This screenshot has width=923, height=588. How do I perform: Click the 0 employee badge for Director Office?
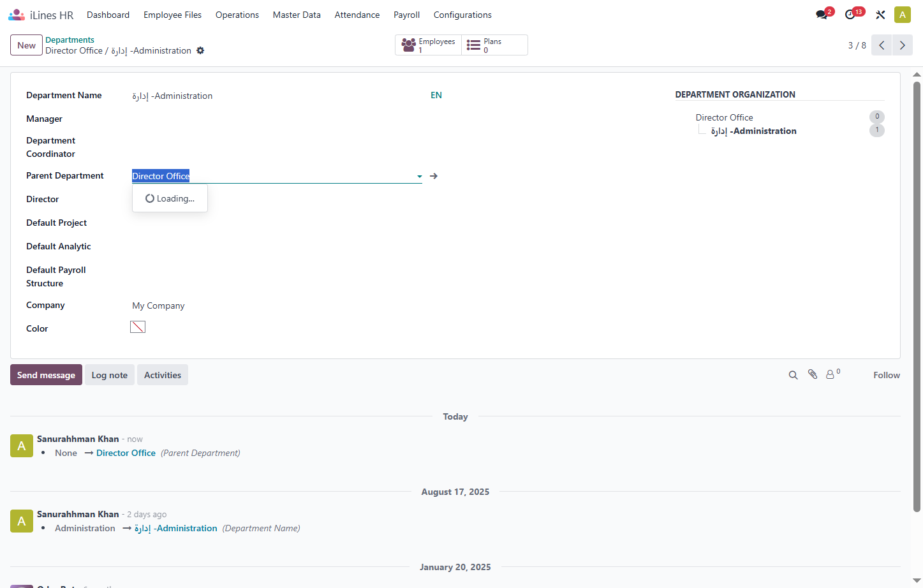click(877, 117)
